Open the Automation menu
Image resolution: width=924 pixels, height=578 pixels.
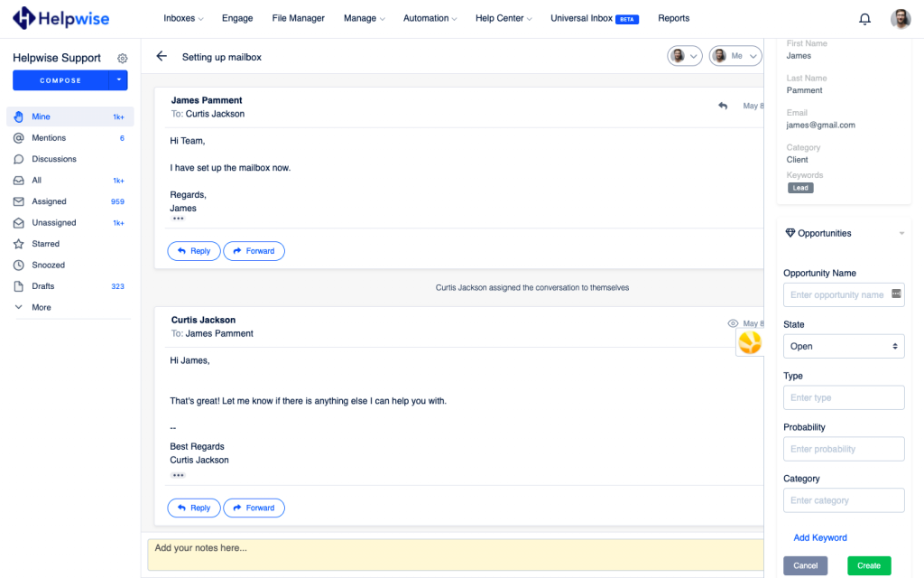tap(430, 18)
